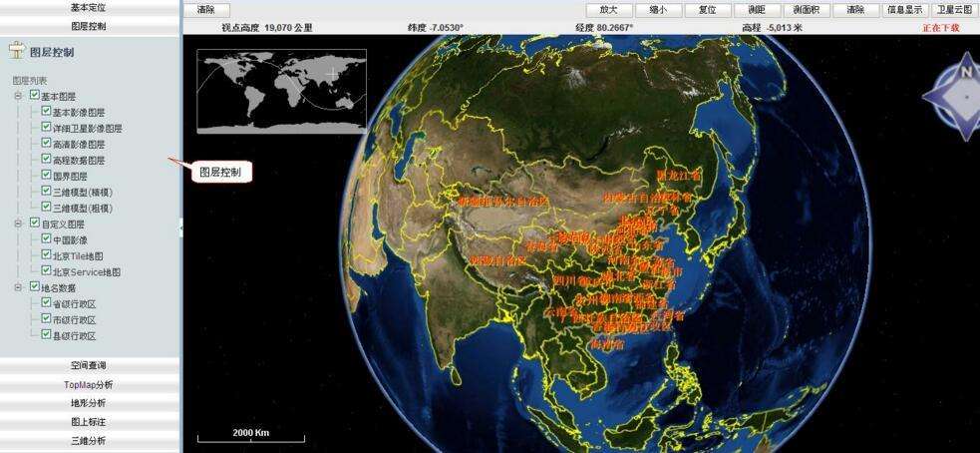
Task: Click the 青海省 map label
Action: point(540,245)
